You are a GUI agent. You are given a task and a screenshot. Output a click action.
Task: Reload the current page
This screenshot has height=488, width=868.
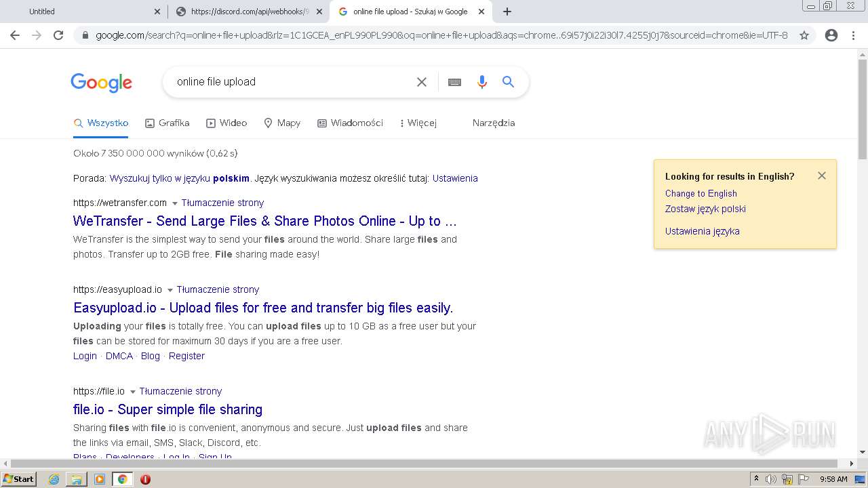[x=58, y=35]
